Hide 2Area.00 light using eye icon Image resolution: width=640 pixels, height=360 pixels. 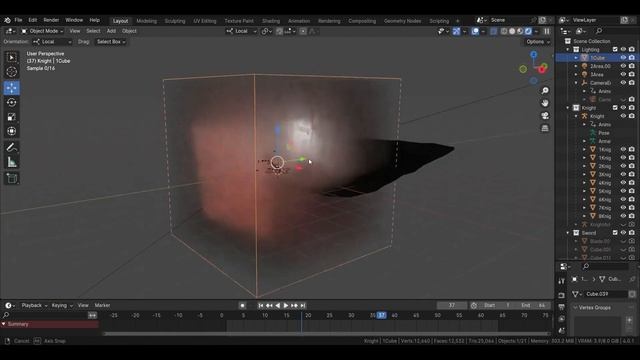point(623,66)
